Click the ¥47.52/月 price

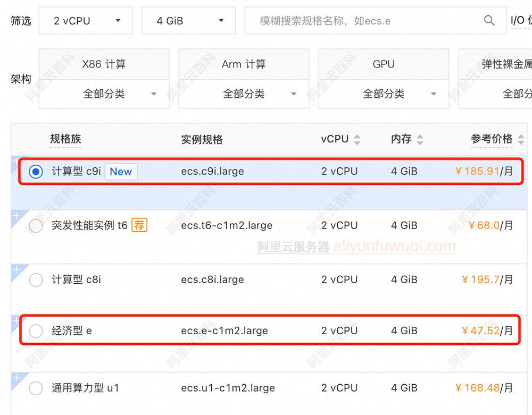[487, 331]
